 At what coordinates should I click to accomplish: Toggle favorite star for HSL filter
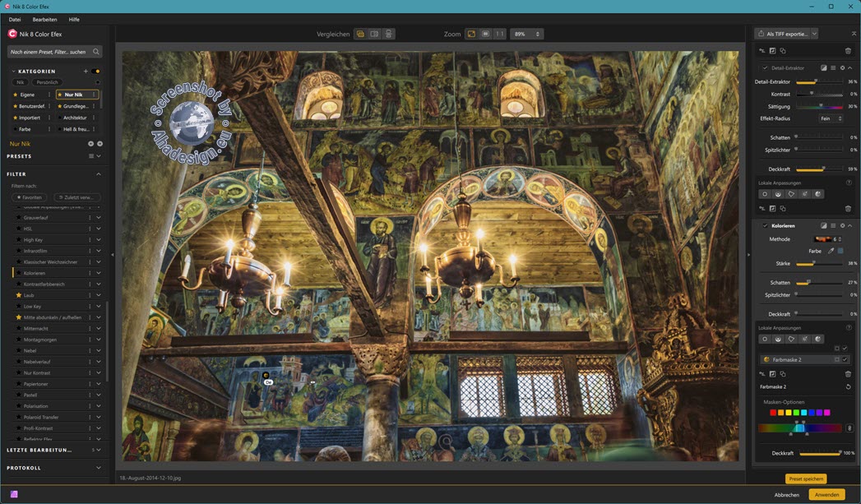point(18,229)
